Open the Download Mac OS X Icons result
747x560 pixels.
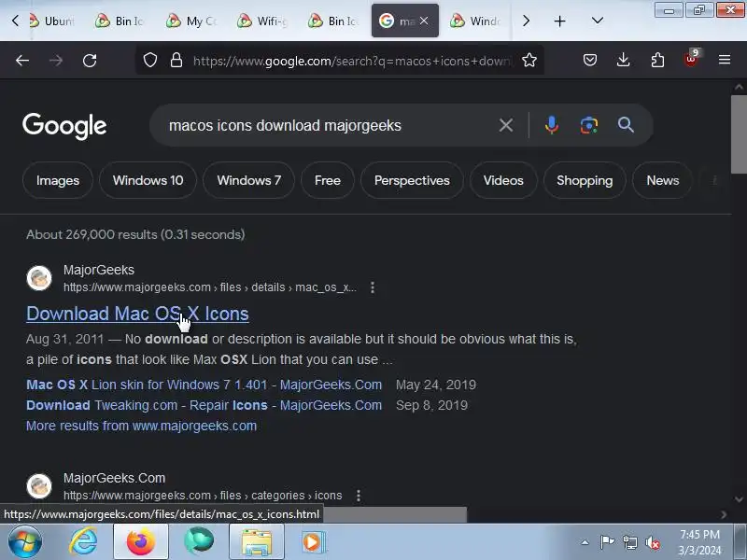137,314
